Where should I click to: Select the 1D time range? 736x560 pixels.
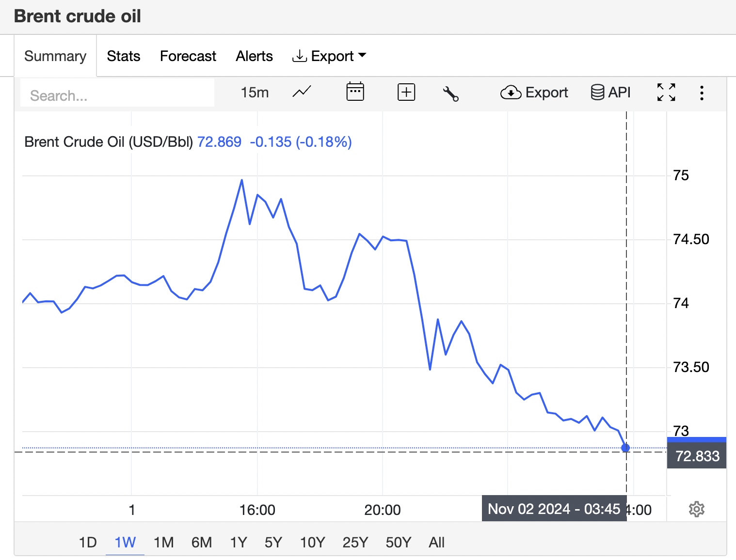coord(88,542)
